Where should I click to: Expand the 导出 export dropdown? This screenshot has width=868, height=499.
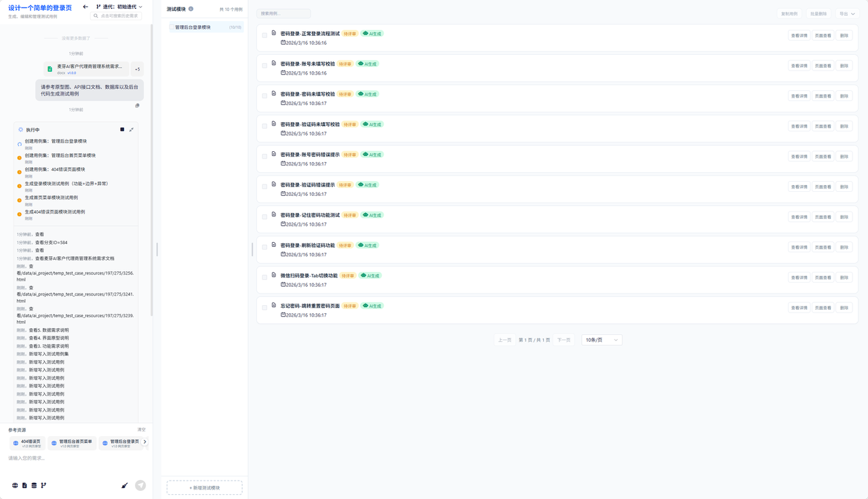847,14
